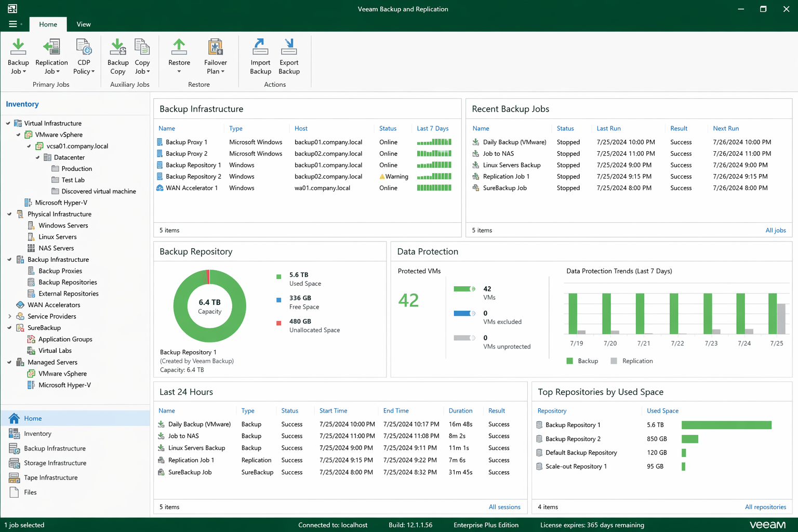The height and width of the screenshot is (532, 798).
Task: Switch to the View ribbon tab
Action: 84,24
